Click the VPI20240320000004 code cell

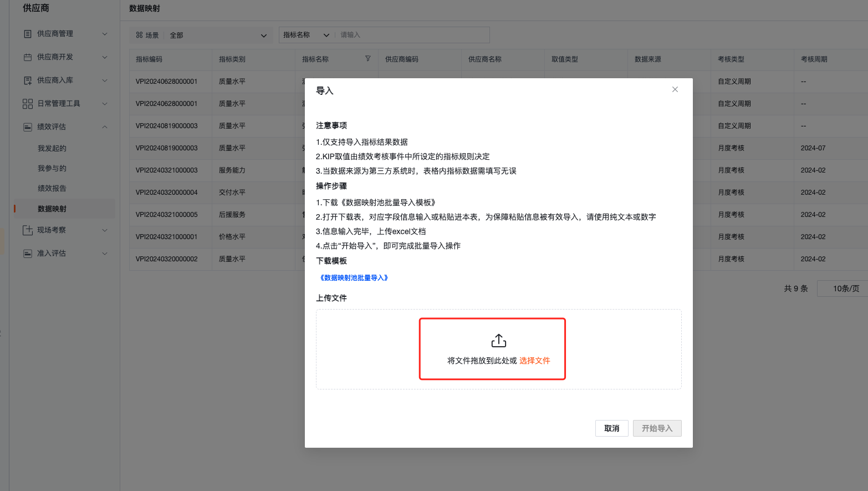pos(167,193)
